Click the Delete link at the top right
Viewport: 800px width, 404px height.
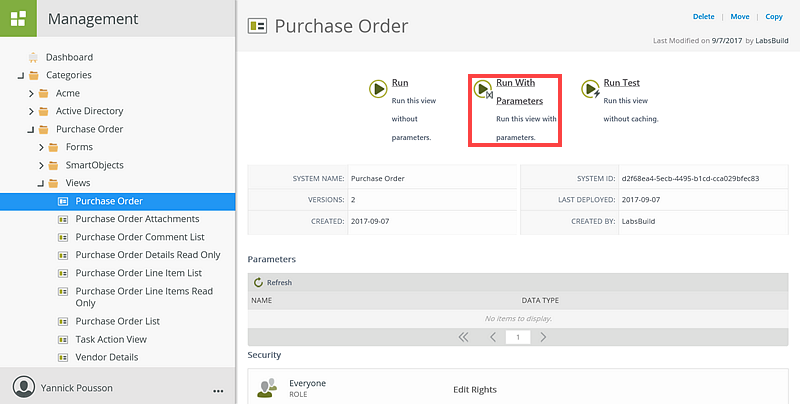point(703,16)
